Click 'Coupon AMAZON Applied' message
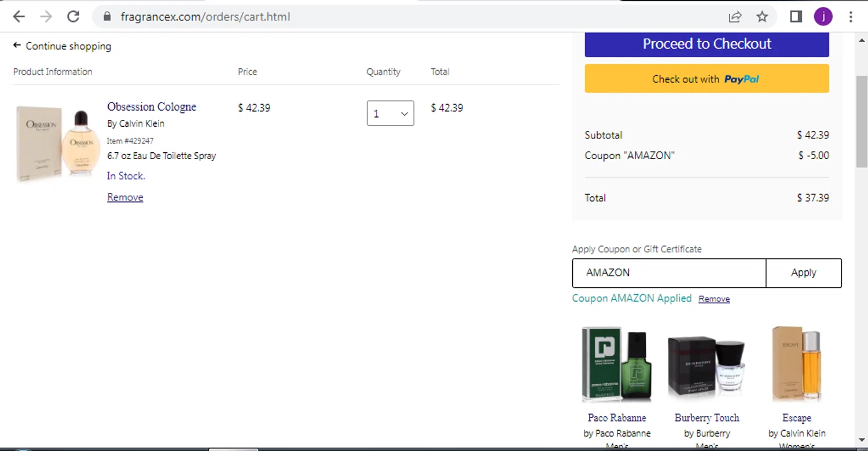 click(632, 298)
